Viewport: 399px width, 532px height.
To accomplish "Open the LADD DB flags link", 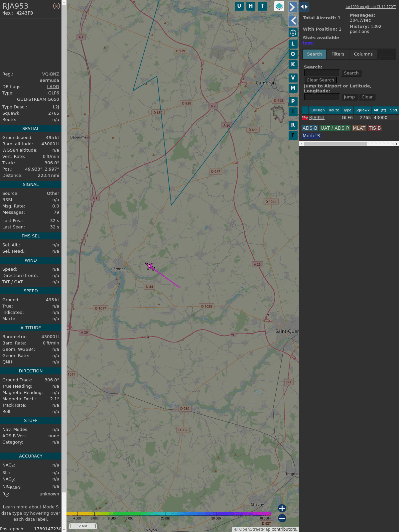I will pos(53,87).
